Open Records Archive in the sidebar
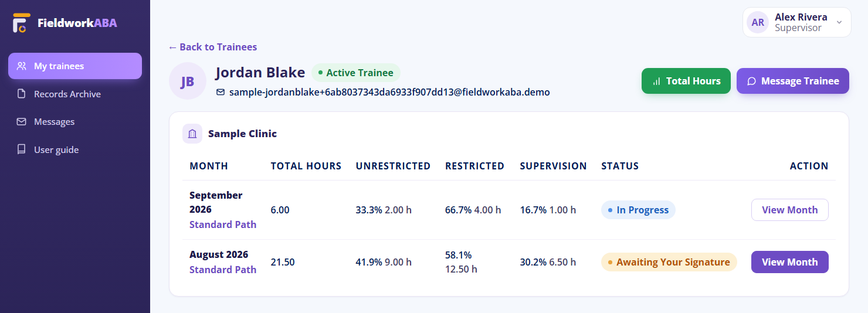 click(75, 94)
